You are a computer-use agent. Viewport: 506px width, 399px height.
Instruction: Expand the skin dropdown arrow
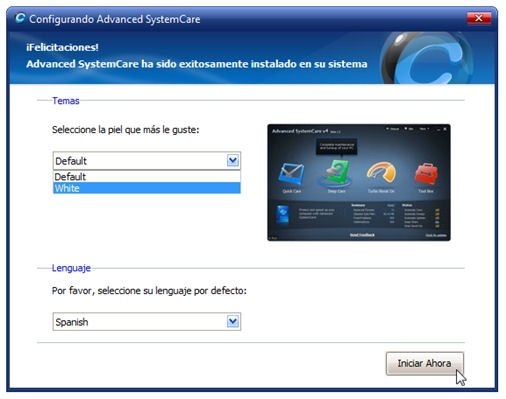tap(233, 161)
